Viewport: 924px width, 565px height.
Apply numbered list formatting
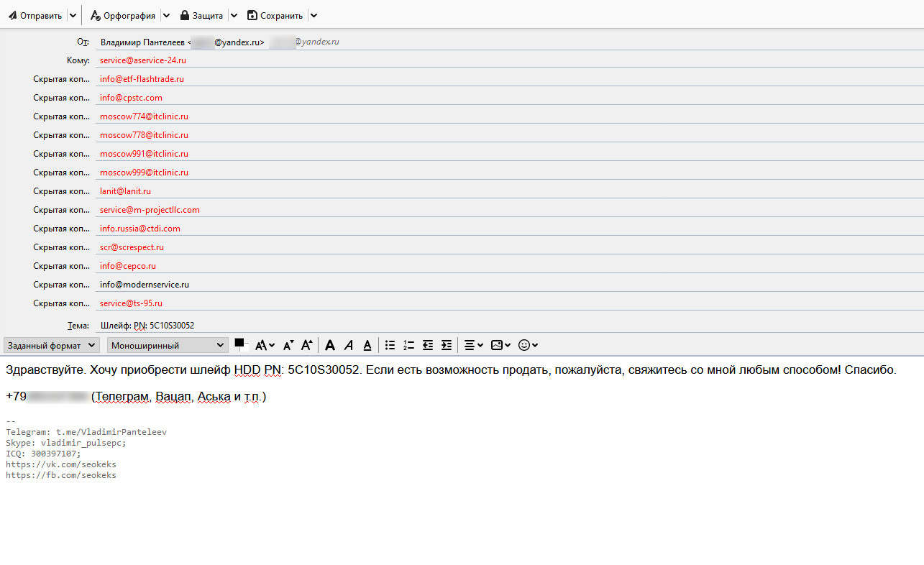[x=408, y=345]
